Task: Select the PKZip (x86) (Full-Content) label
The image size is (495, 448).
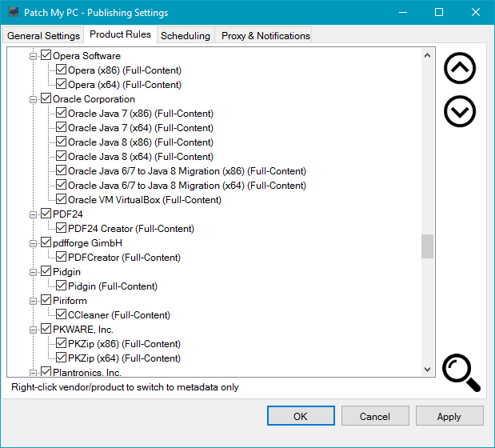Action: tap(125, 344)
